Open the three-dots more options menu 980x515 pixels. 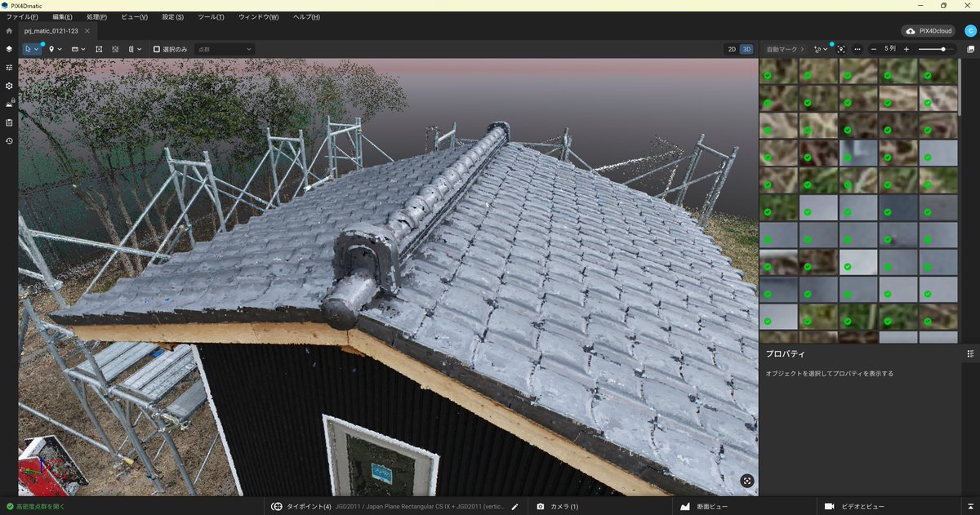pos(857,49)
